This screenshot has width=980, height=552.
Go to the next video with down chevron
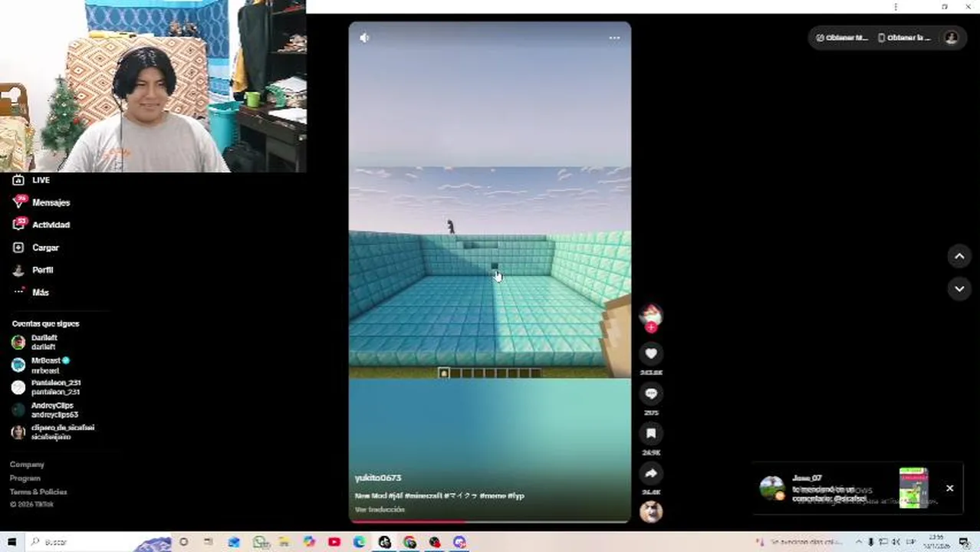click(x=959, y=288)
